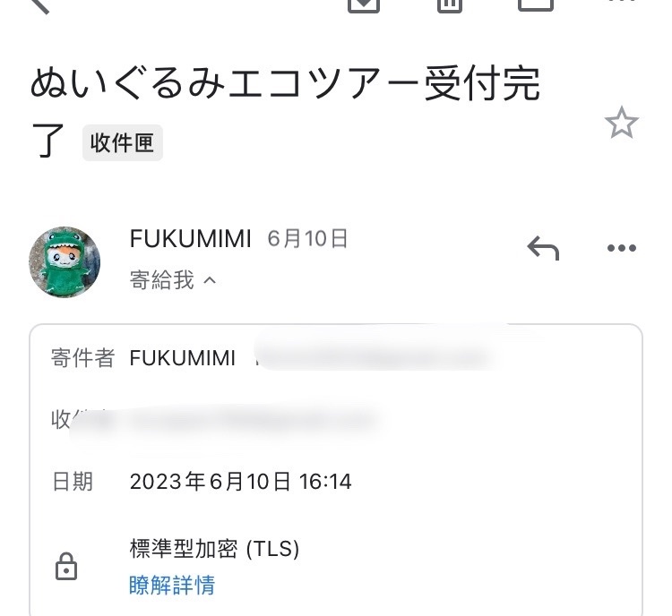The width and height of the screenshot is (672, 616).
Task: Tap the 6月10日 date beside sender
Action: (307, 238)
